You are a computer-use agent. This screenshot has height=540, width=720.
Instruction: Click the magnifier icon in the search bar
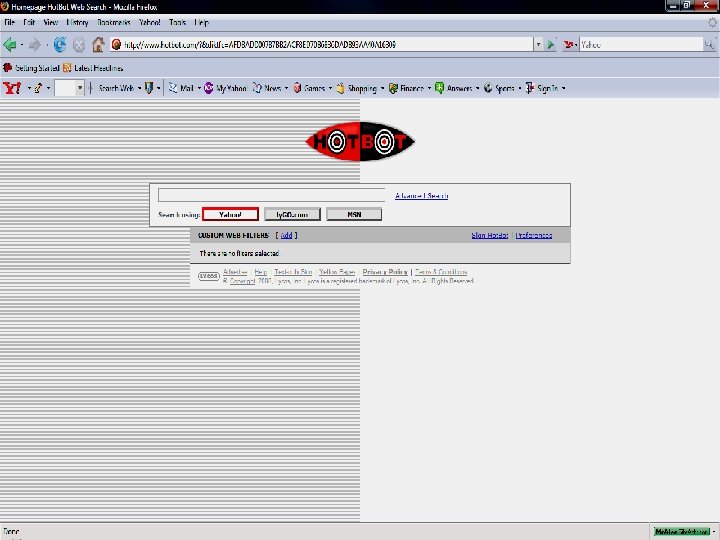tap(709, 45)
